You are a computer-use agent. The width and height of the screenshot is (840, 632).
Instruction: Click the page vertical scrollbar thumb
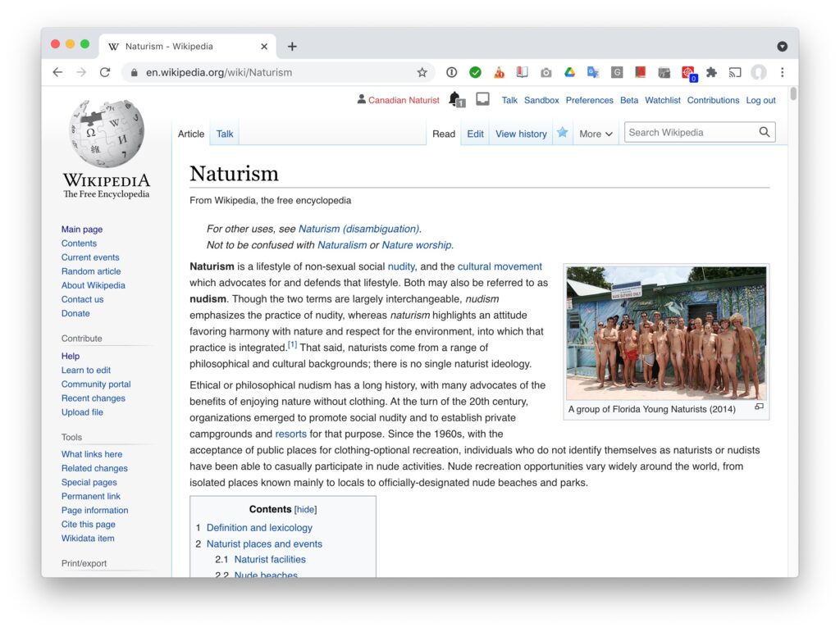(x=793, y=93)
